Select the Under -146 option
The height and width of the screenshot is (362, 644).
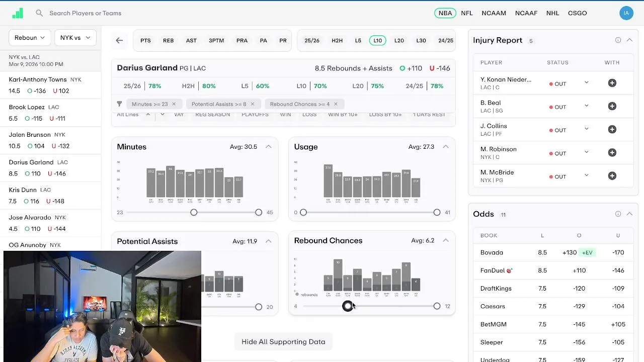click(440, 68)
